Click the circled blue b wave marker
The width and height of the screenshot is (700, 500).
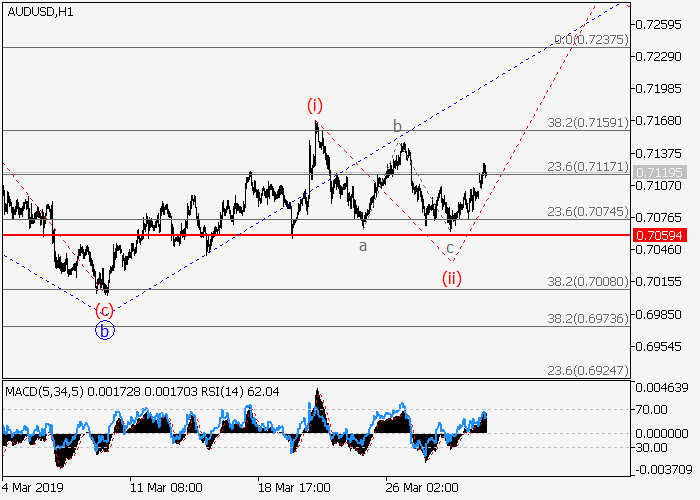click(105, 330)
